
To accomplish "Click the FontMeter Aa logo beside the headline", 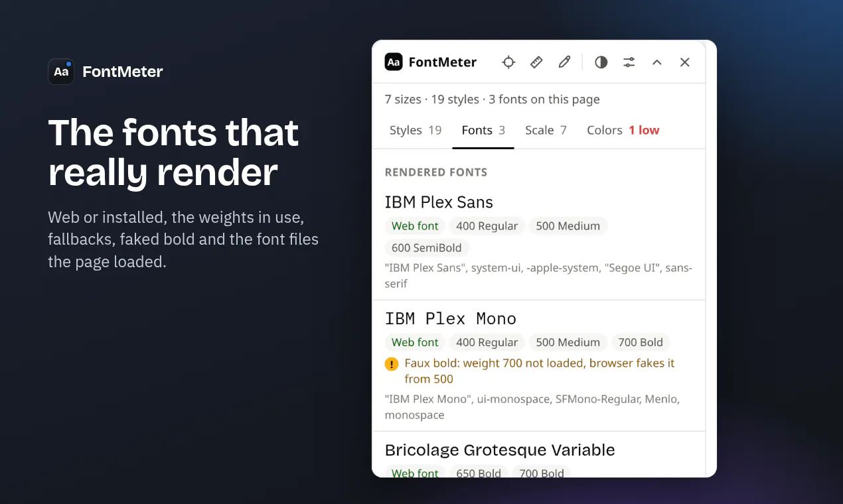I will click(x=61, y=72).
